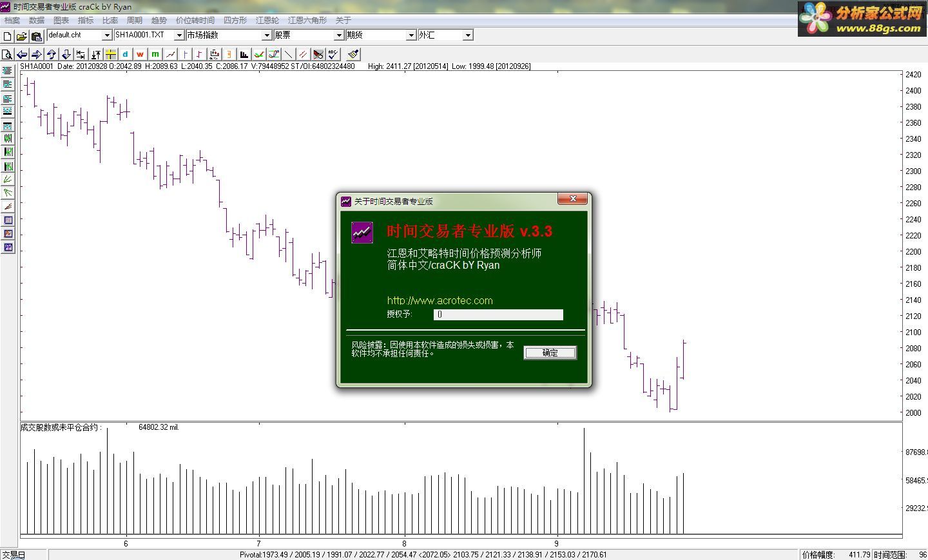This screenshot has height=560, width=928.
Task: Select the diagonal trend line tool
Action: coord(289,55)
